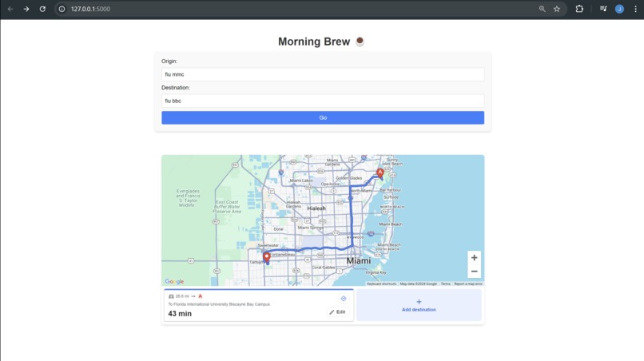Open the media control icon
The height and width of the screenshot is (361, 644).
[603, 9]
